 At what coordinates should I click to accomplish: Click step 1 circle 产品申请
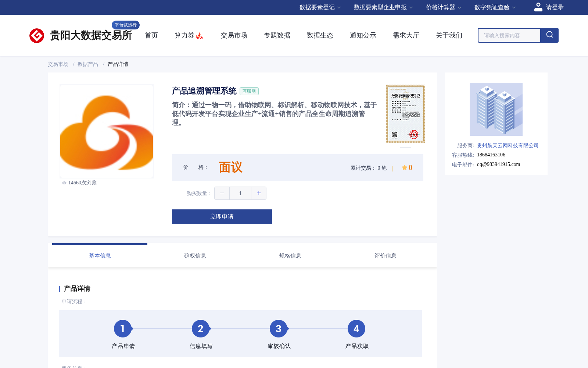(123, 329)
